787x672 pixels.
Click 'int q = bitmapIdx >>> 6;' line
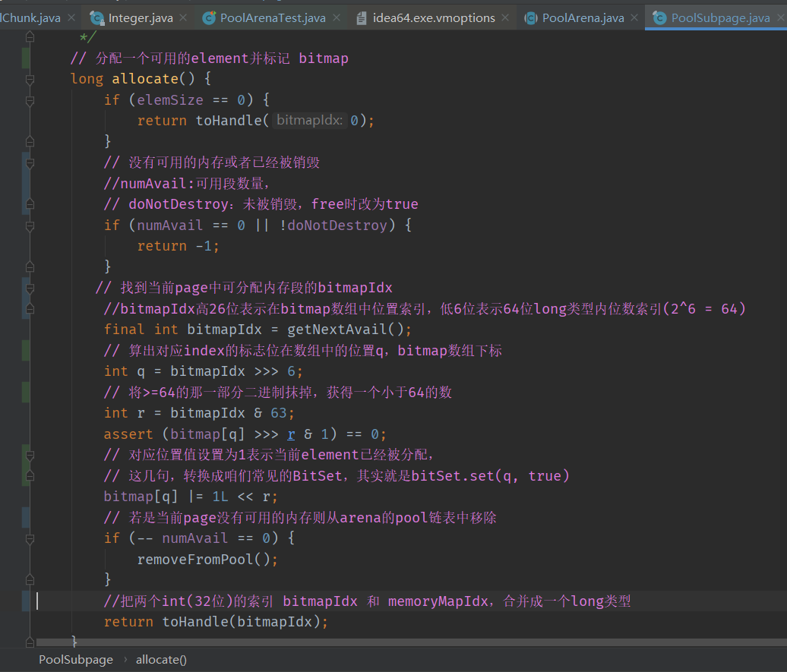click(x=204, y=371)
